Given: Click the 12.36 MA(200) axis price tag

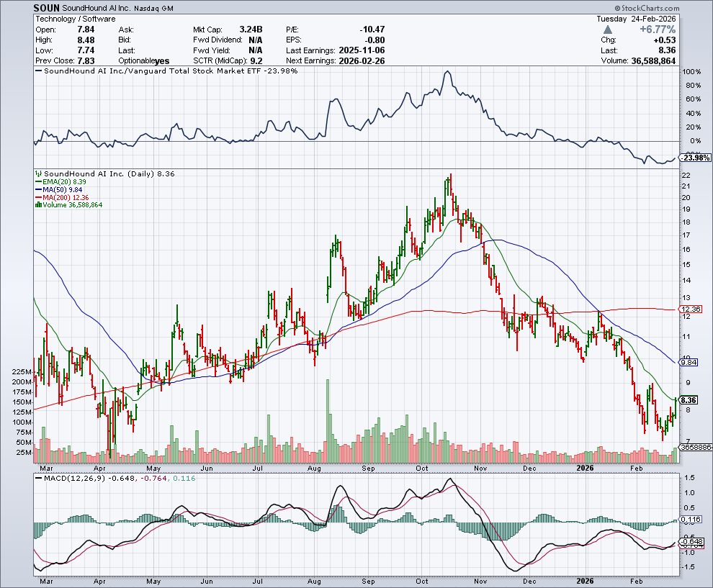Looking at the screenshot, I should click(690, 309).
